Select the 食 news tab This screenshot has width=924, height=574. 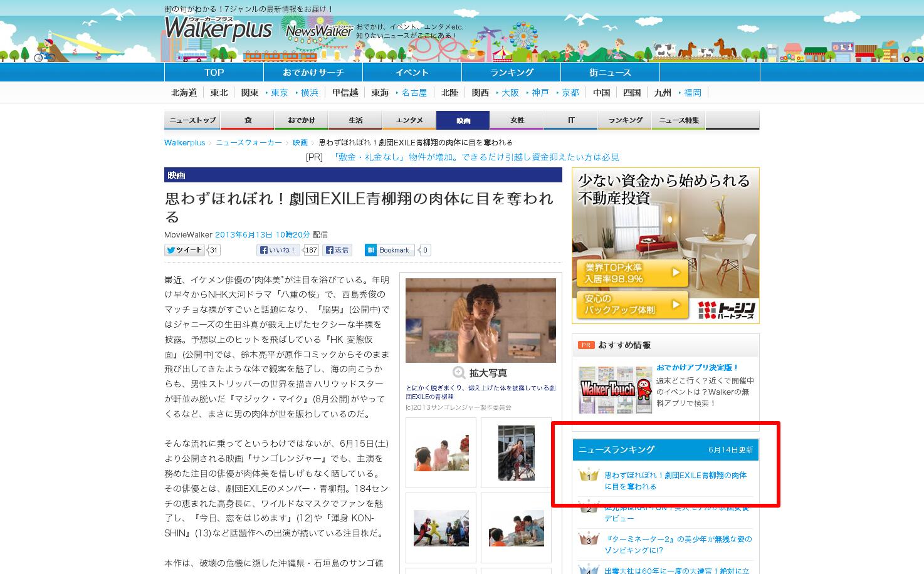click(x=248, y=120)
